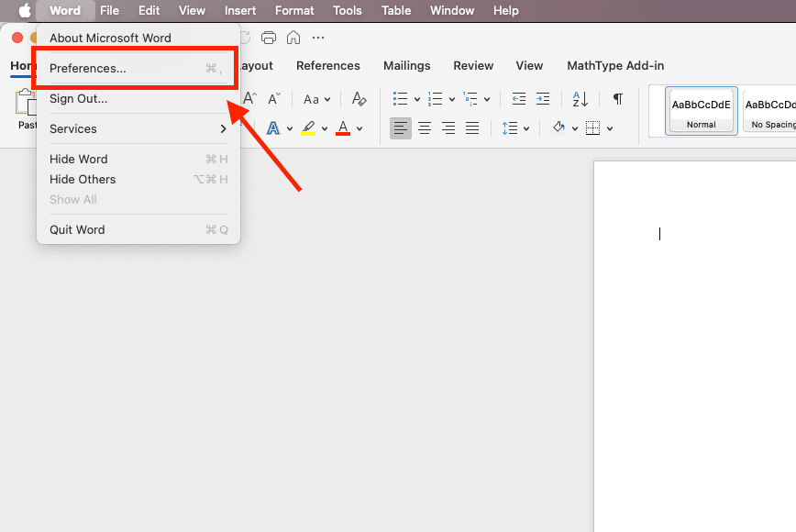Apply the No Spacing style
The height and width of the screenshot is (532, 796).
[769, 111]
